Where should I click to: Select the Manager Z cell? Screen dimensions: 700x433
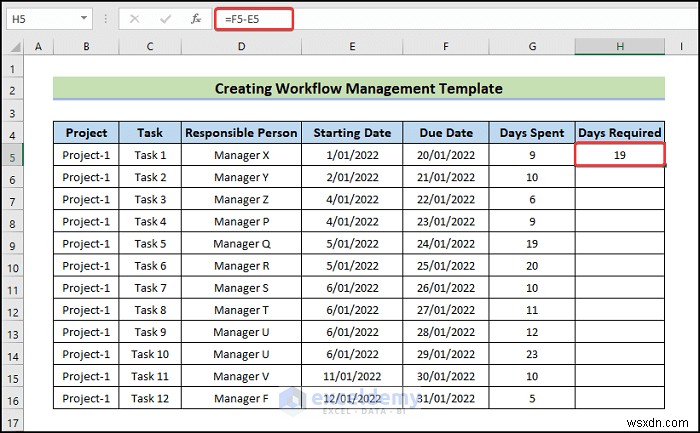coord(242,199)
